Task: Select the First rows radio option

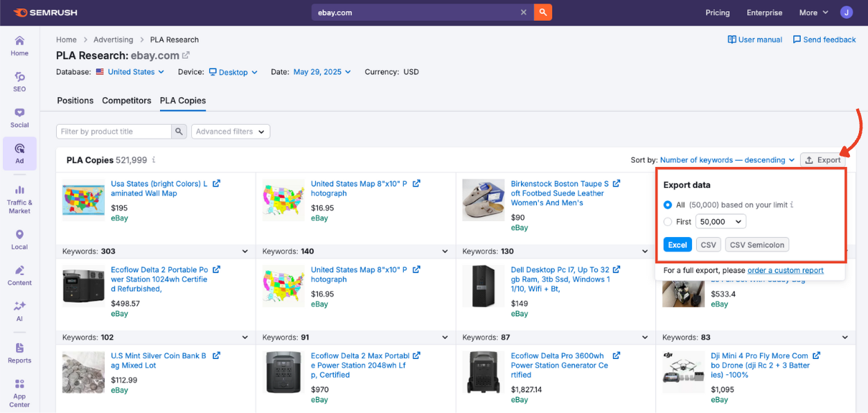Action: point(668,222)
